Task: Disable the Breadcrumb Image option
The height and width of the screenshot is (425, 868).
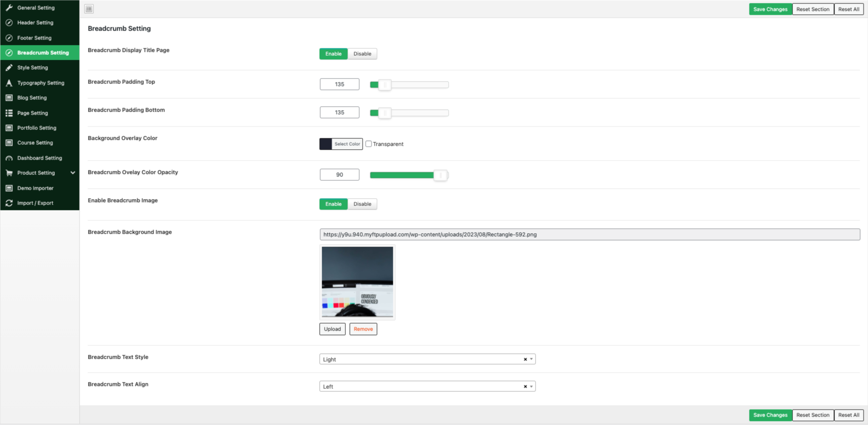Action: pyautogui.click(x=362, y=204)
